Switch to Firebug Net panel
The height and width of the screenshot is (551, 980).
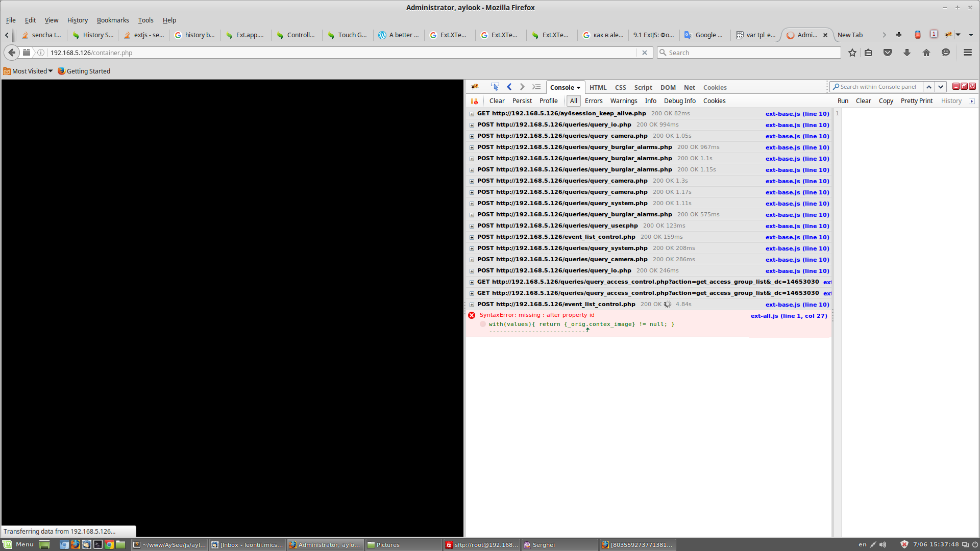[689, 87]
